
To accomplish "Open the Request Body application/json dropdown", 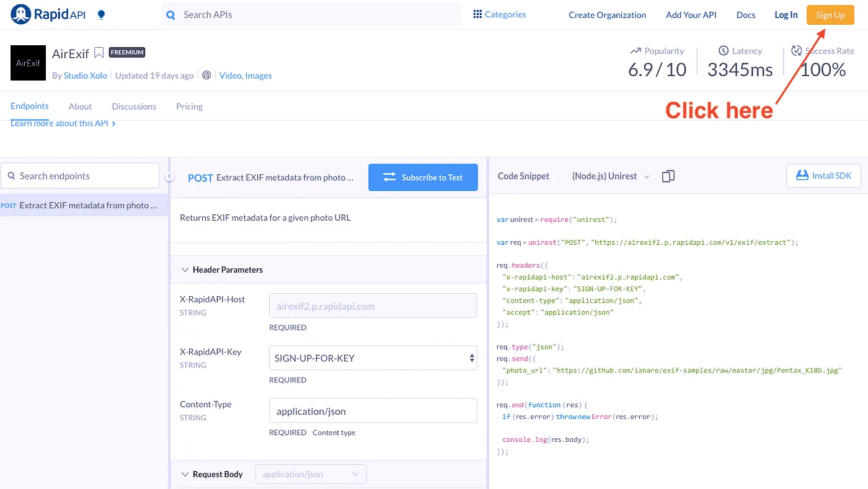I will (311, 474).
